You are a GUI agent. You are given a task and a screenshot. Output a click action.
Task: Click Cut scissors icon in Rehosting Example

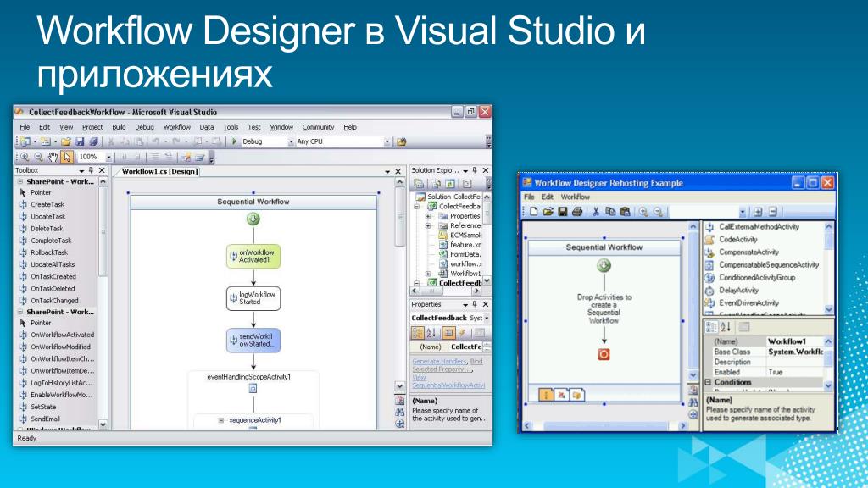[596, 211]
